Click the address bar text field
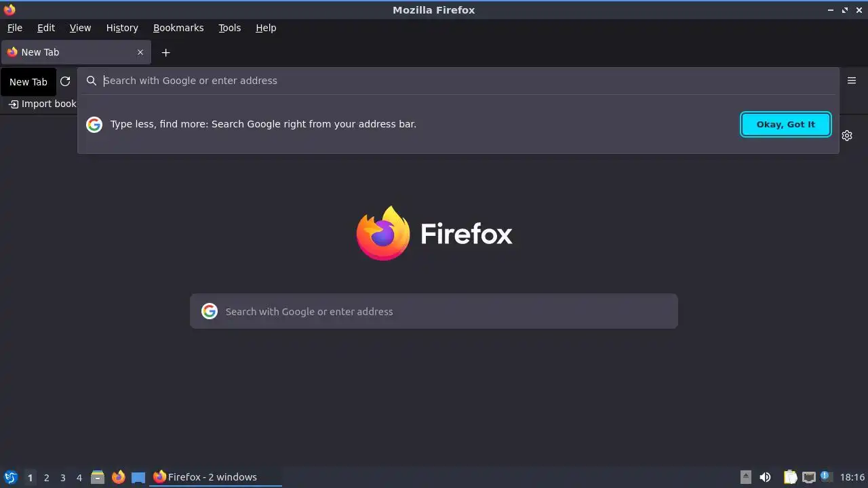 [468, 81]
